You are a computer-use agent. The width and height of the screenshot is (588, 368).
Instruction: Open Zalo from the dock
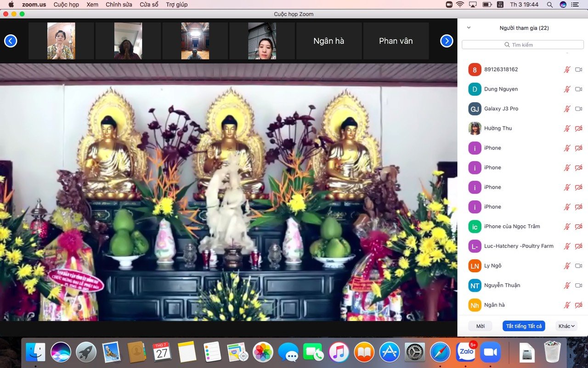(x=465, y=353)
